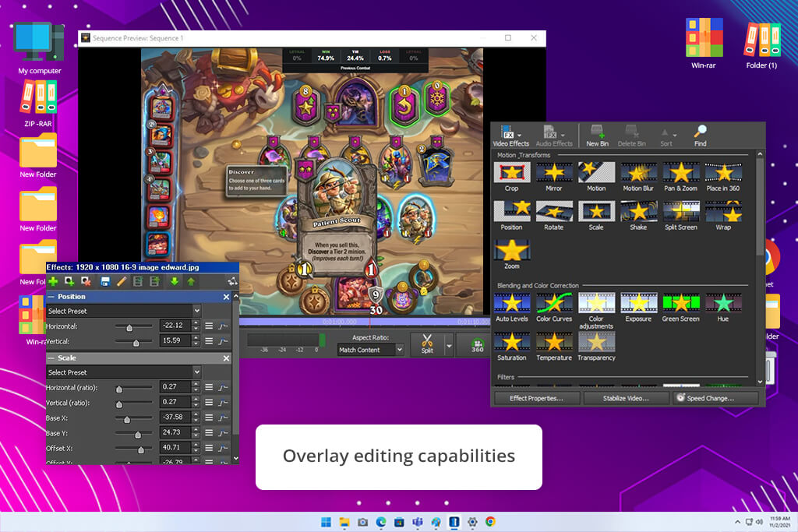This screenshot has width=798, height=532.
Task: Add the Transparency effect
Action: [x=596, y=347]
